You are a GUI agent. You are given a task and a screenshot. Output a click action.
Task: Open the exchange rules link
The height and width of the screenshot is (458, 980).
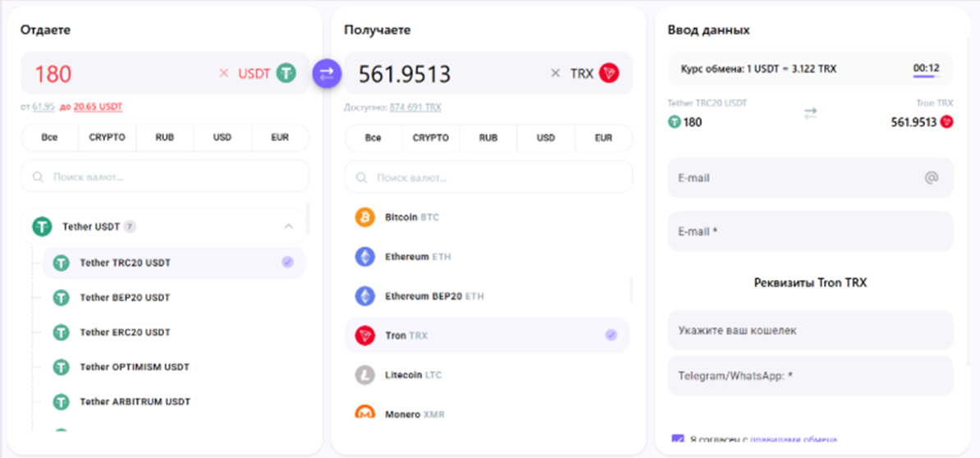point(793,439)
